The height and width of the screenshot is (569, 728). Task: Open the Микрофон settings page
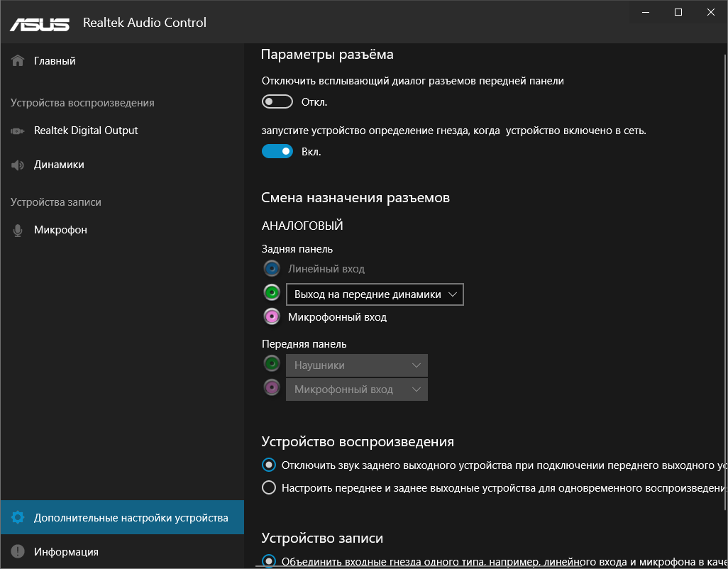(122, 230)
